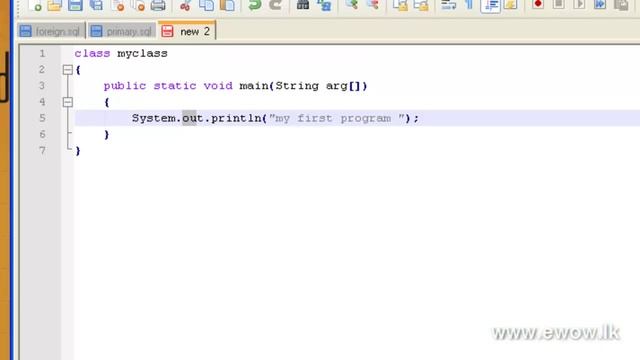
Task: Click the string "my first program" on line 5
Action: (333, 119)
